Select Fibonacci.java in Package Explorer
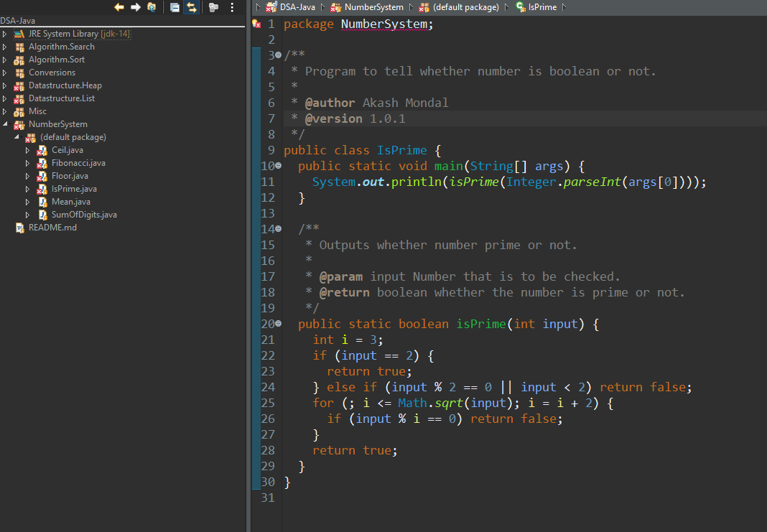The width and height of the screenshot is (767, 532). point(79,163)
